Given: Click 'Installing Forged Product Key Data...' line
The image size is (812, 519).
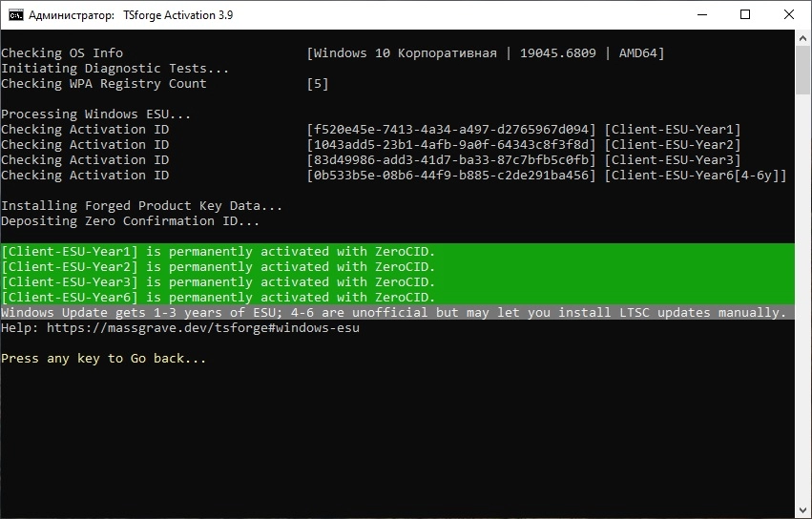Looking at the screenshot, I should pos(142,206).
